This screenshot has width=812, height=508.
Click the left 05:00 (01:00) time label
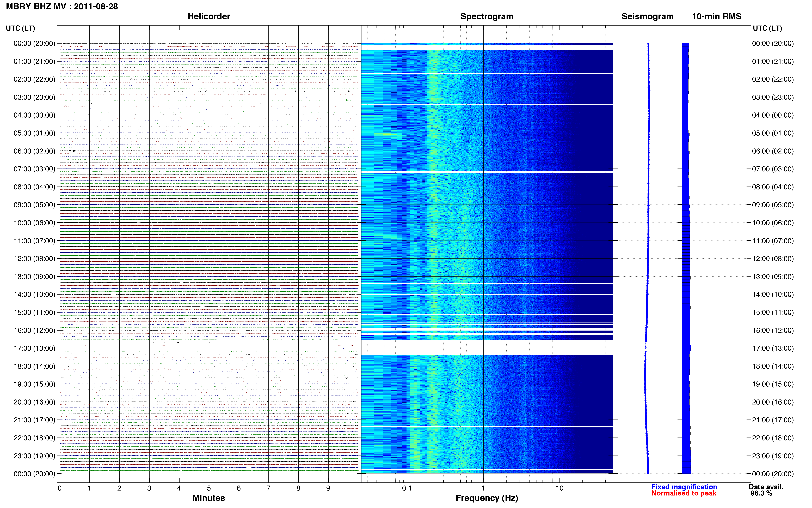tap(34, 133)
